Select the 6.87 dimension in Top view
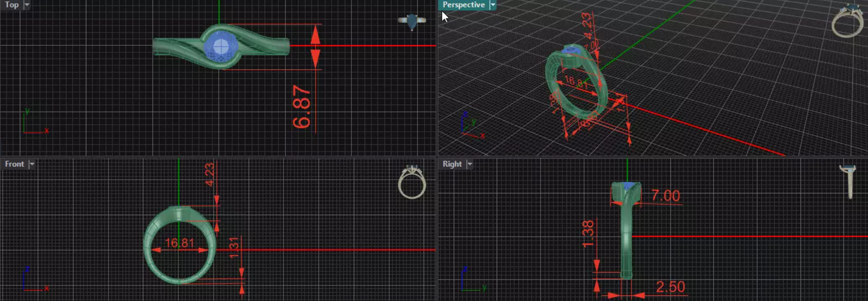Viewport: 868px width, 301px height. point(302,107)
